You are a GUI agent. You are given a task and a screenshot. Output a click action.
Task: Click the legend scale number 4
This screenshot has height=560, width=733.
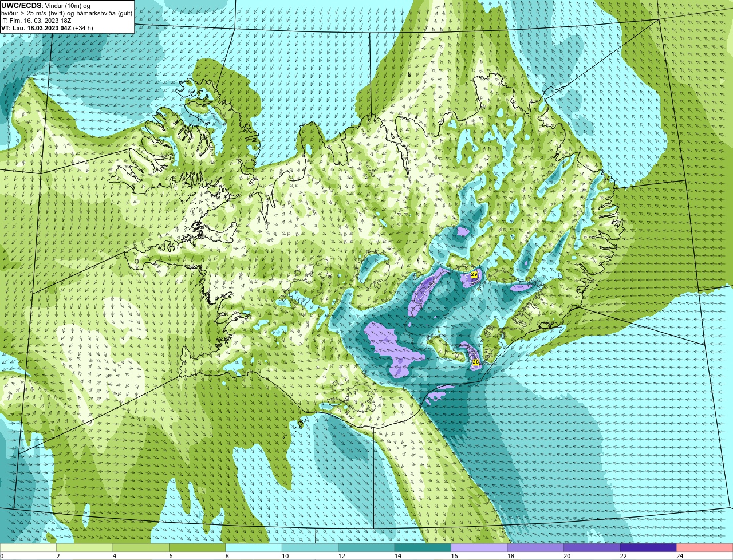(x=115, y=556)
